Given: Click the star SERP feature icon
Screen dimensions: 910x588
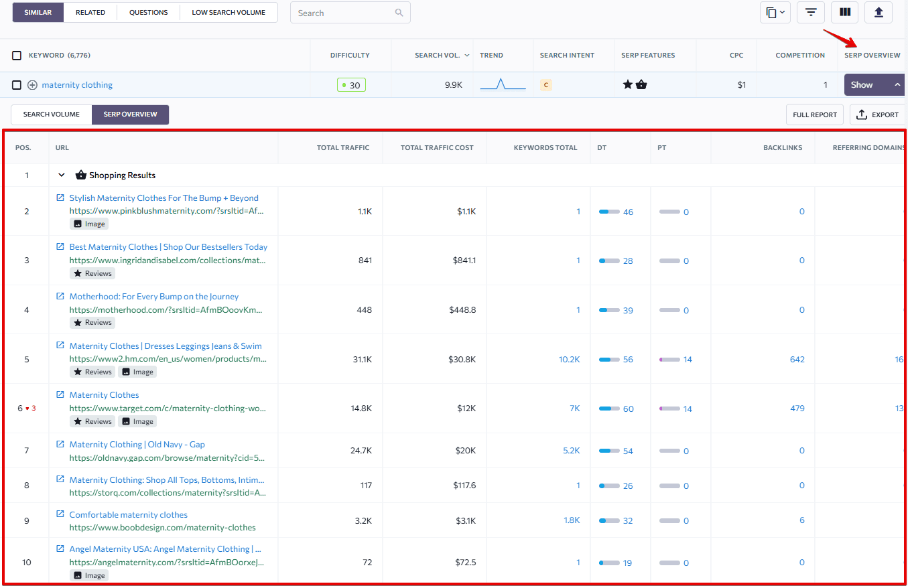Looking at the screenshot, I should [627, 84].
